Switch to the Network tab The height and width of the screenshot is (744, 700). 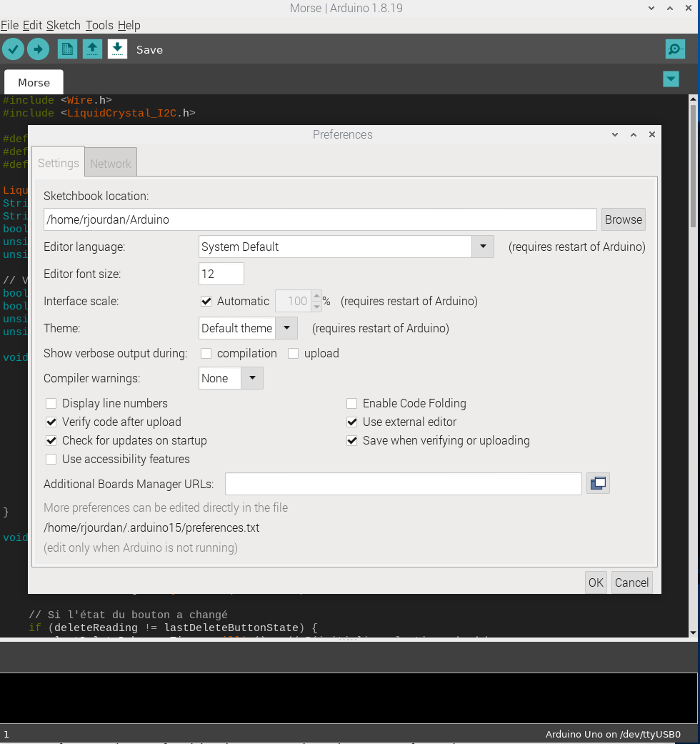[x=111, y=163]
